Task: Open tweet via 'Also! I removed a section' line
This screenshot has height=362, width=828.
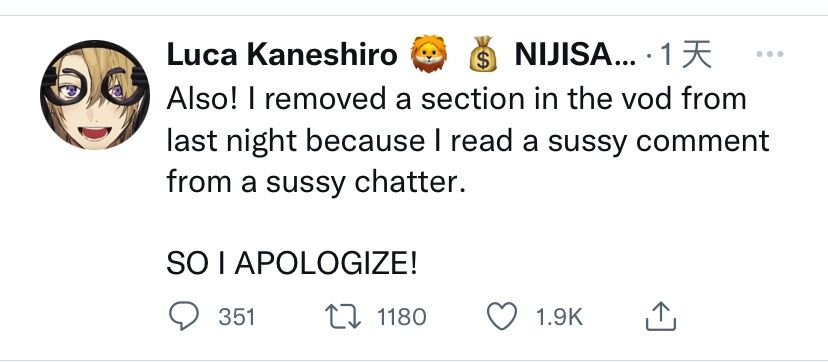Action: coord(457,99)
